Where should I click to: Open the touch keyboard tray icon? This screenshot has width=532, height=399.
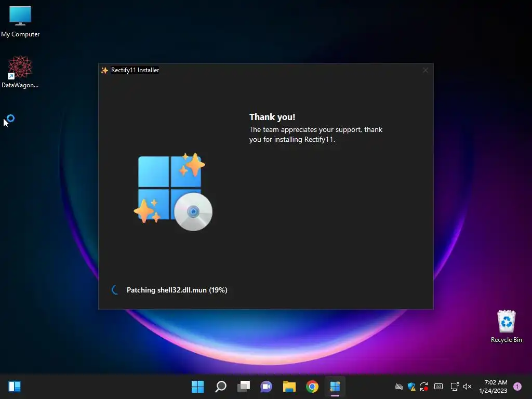click(x=438, y=387)
